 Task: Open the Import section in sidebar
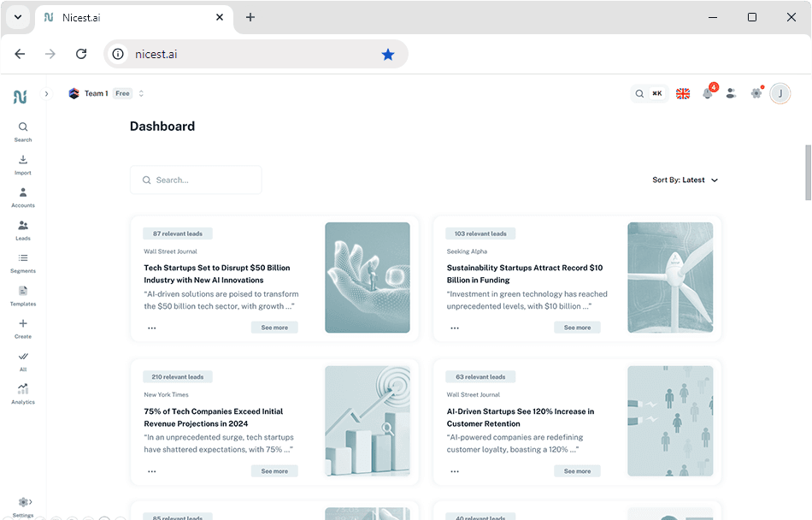coord(23,165)
